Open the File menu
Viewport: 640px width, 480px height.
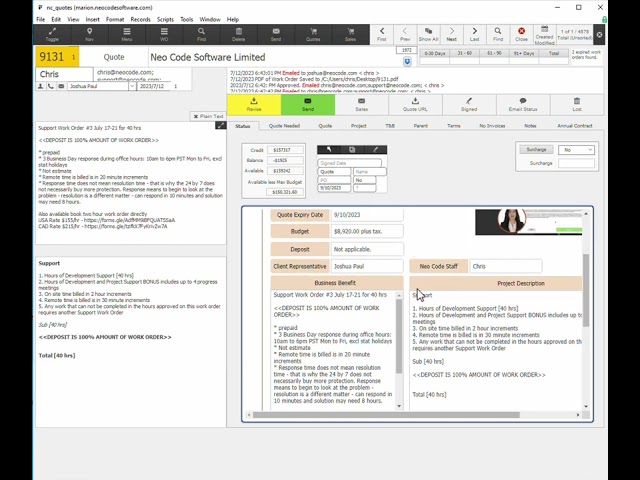(x=40, y=19)
